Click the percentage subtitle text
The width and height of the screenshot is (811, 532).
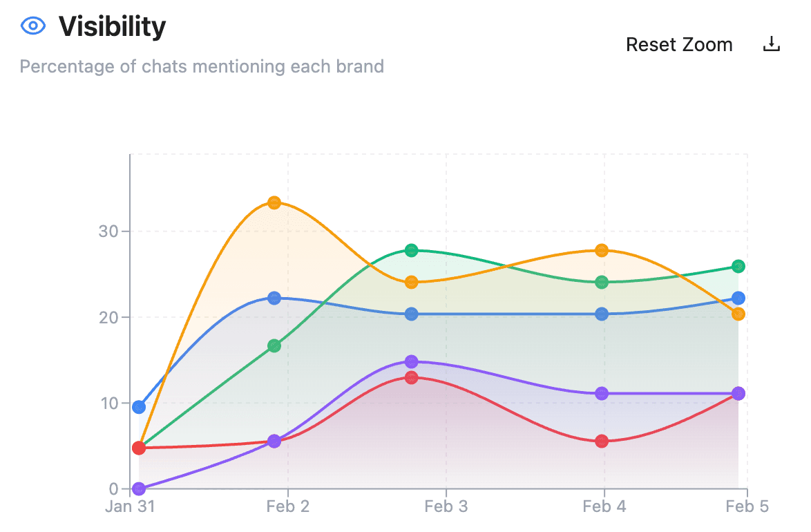[x=202, y=66]
